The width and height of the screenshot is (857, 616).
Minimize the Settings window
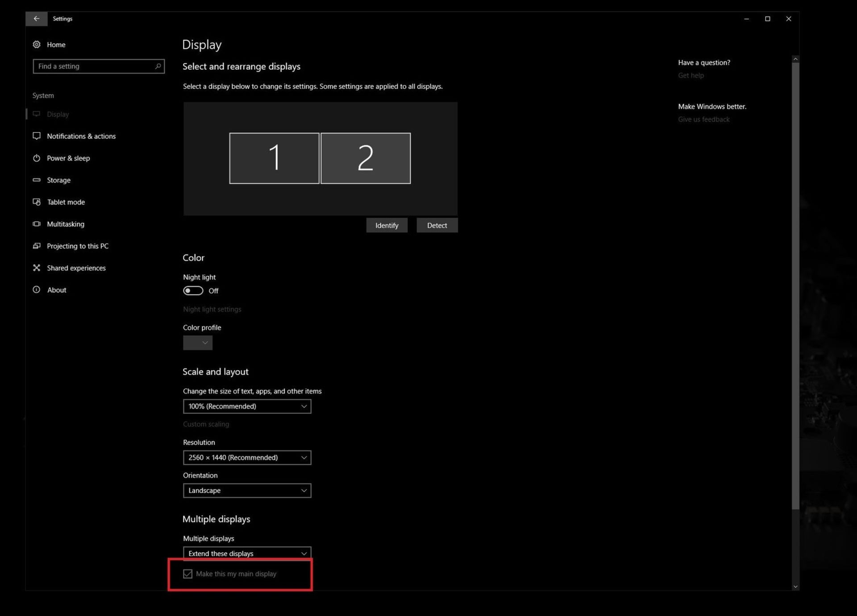click(x=746, y=19)
